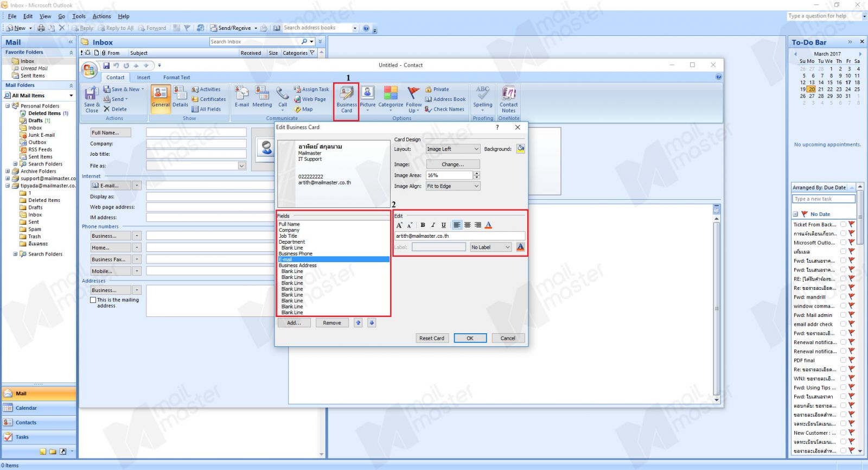Collapse the 'No Date' task group
Screen dimensions: 868x470
795,214
